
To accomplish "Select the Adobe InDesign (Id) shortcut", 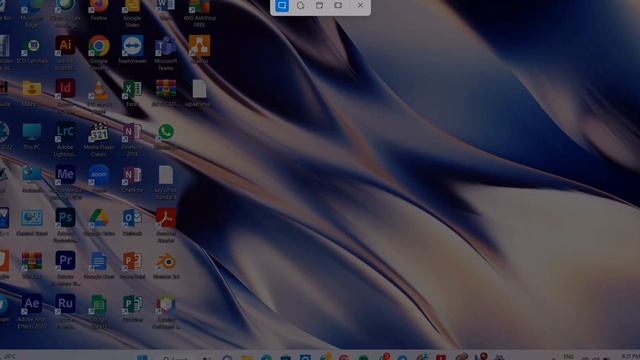I will coord(65,96).
